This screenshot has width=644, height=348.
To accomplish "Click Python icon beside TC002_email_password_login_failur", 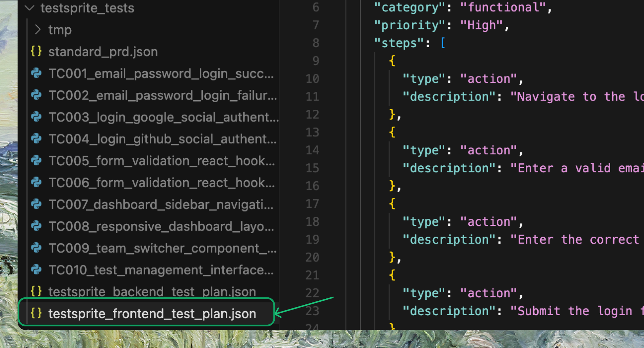I will click(x=36, y=95).
